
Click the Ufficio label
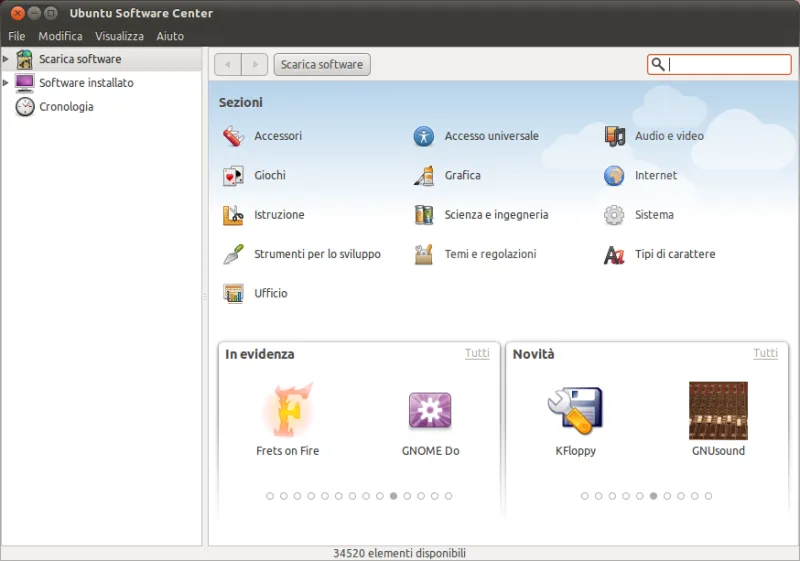270,293
